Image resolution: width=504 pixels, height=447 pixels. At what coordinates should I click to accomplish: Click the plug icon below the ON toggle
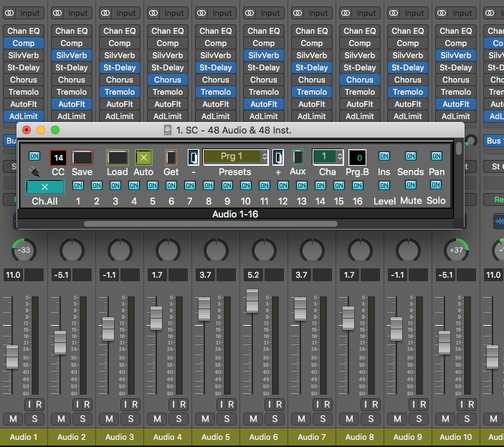(34, 171)
